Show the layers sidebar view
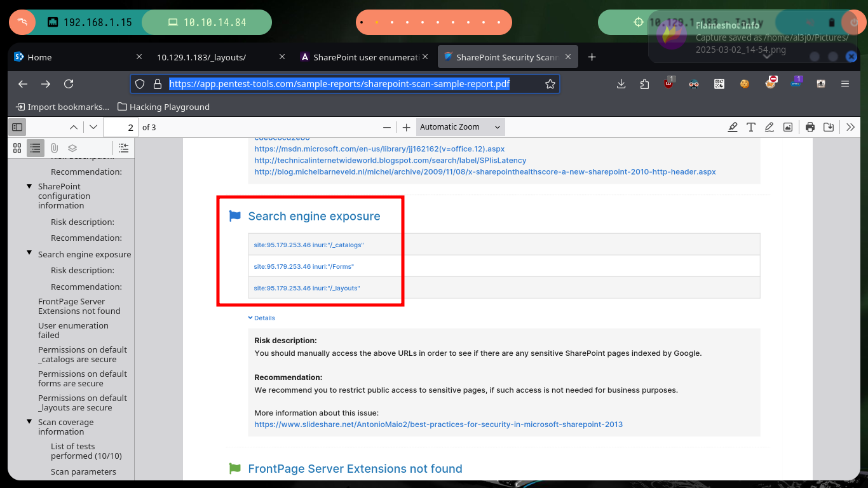The height and width of the screenshot is (488, 868). click(x=72, y=148)
